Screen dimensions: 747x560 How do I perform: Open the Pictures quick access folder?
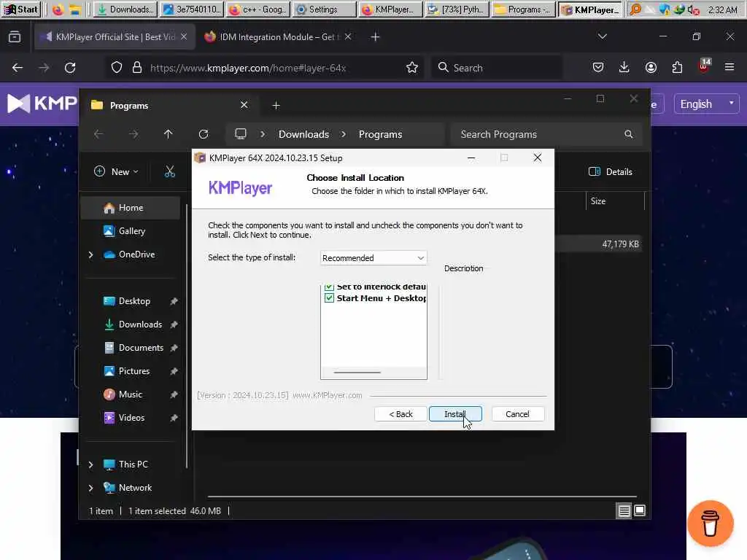click(133, 371)
